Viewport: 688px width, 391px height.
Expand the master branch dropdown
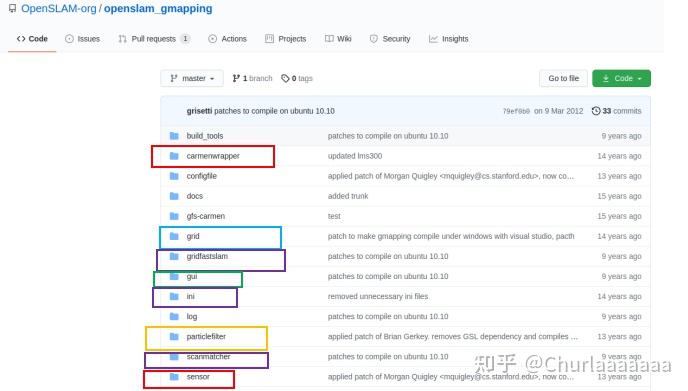(x=192, y=78)
